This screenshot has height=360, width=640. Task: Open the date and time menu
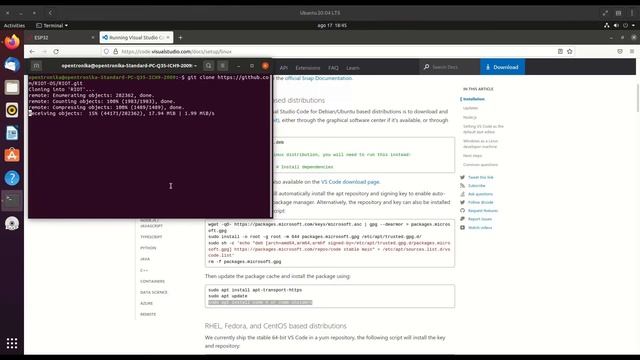point(332,25)
